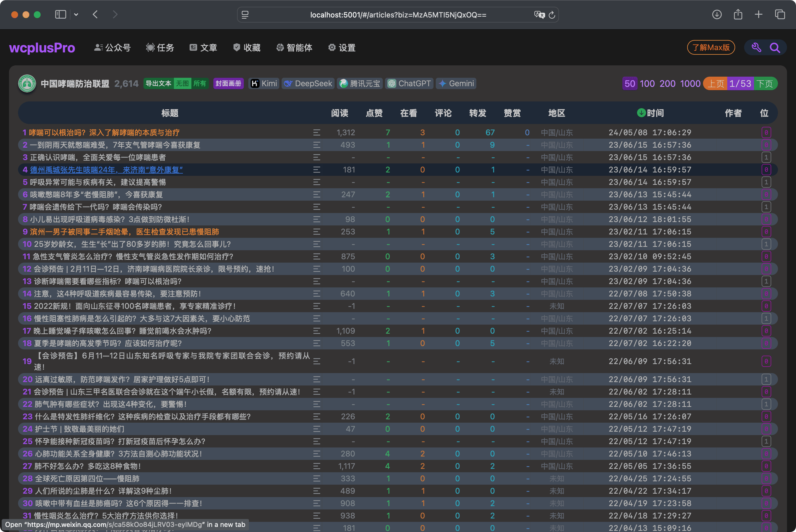Click the 中国哮喘防治联盟 account avatar
This screenshot has width=796, height=532.
point(27,84)
